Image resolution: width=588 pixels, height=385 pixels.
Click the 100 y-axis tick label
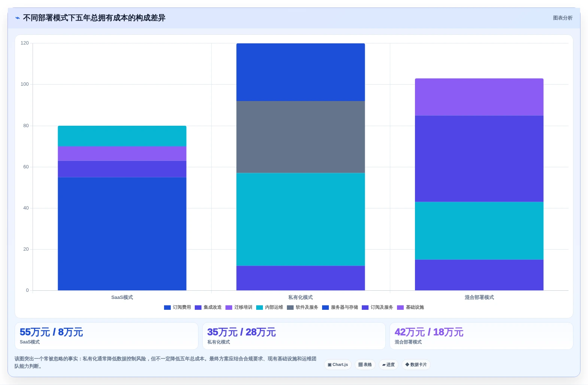tap(25, 84)
